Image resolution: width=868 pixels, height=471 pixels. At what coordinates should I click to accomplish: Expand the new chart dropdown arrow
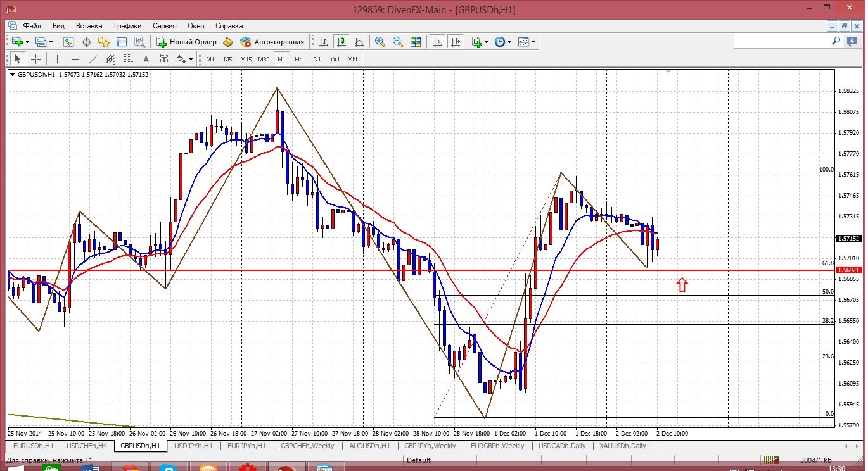[x=27, y=42]
